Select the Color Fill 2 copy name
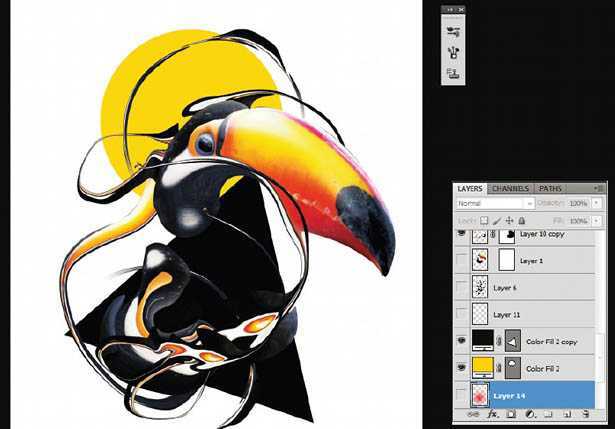This screenshot has width=615, height=429. (x=551, y=342)
